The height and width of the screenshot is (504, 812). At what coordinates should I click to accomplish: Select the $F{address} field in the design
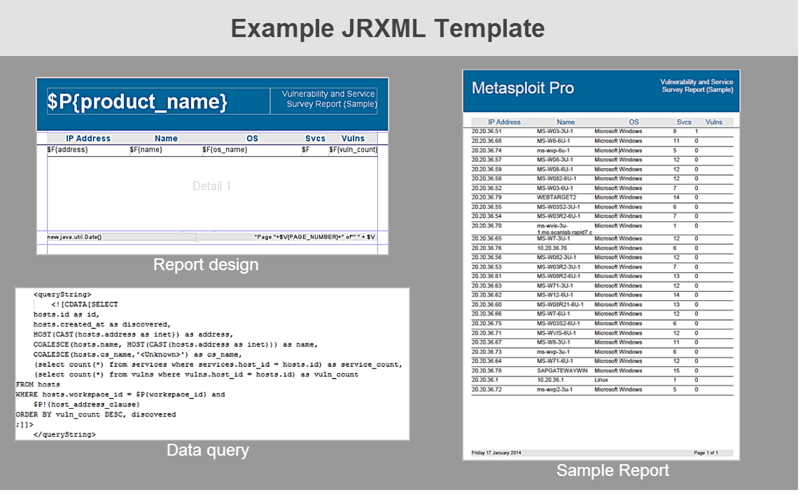[x=68, y=150]
